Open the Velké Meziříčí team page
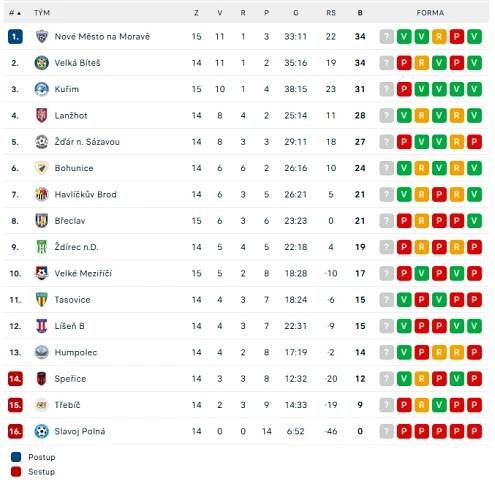This screenshot has height=484, width=495. [83, 274]
